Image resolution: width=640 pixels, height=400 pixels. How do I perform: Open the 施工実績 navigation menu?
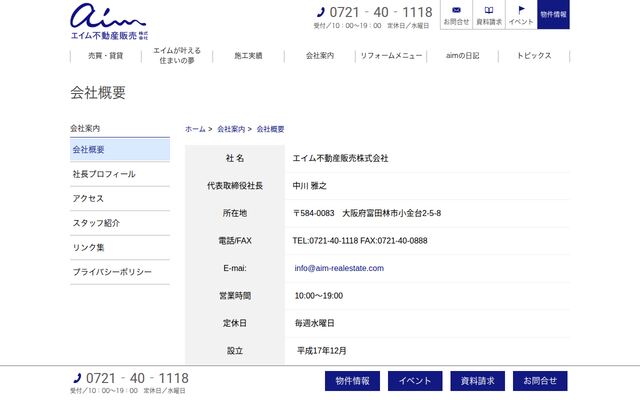point(248,56)
